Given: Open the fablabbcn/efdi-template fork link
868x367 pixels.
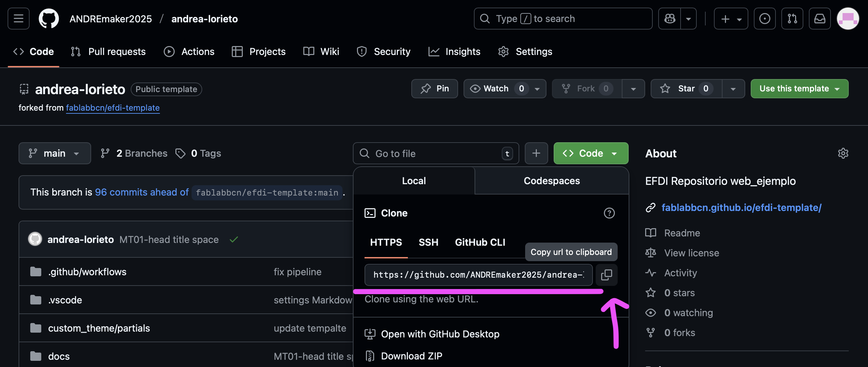Looking at the screenshot, I should [x=113, y=108].
